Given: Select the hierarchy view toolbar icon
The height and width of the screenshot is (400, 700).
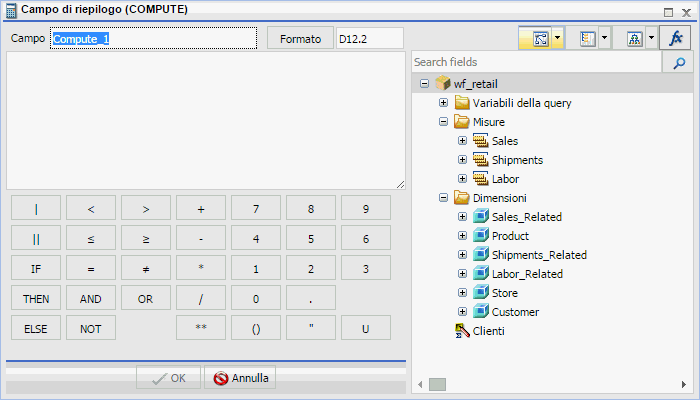Looking at the screenshot, I should (x=634, y=39).
